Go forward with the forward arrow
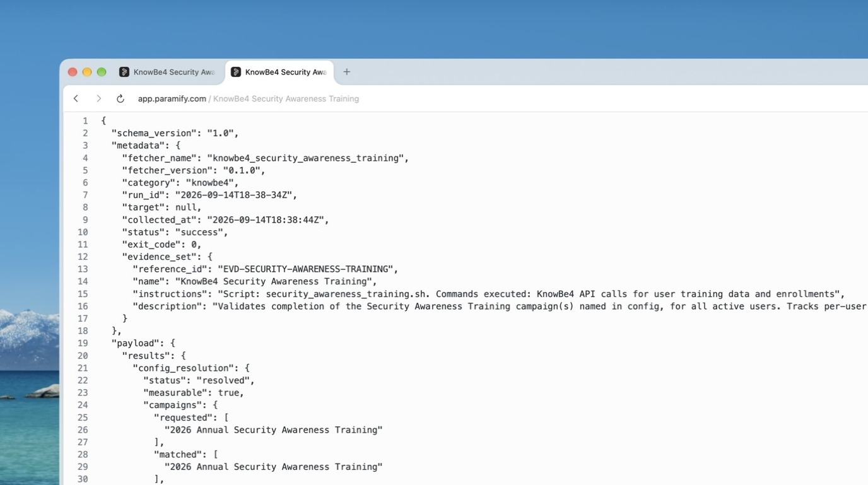Screen dimensions: 868x485 point(98,98)
